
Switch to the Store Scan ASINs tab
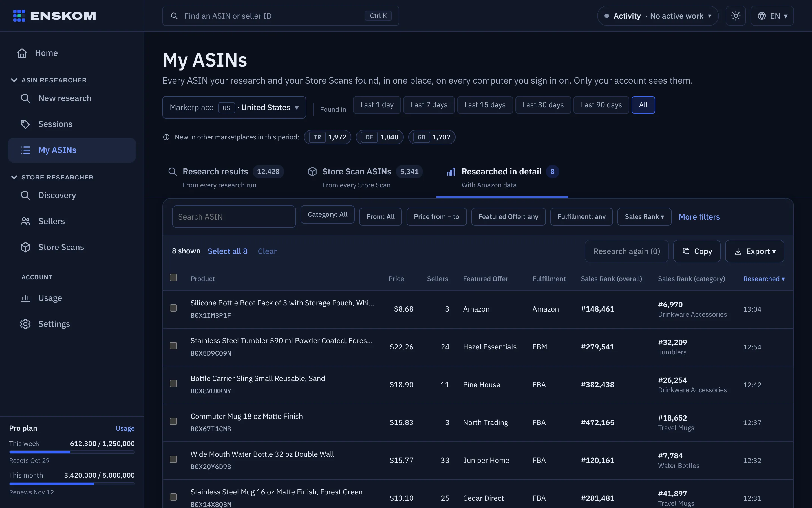coord(365,178)
